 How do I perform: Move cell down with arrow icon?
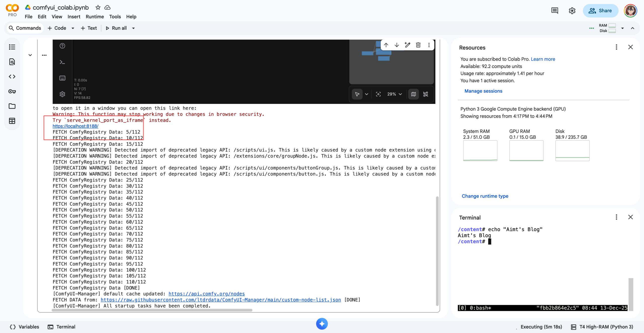[397, 45]
